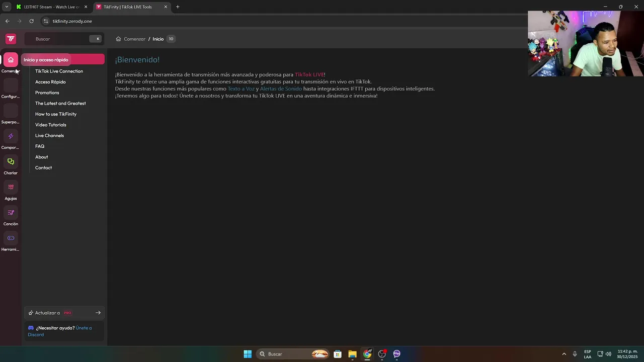The height and width of the screenshot is (362, 644).
Task: Open a new browser tab
Action: pos(178,7)
